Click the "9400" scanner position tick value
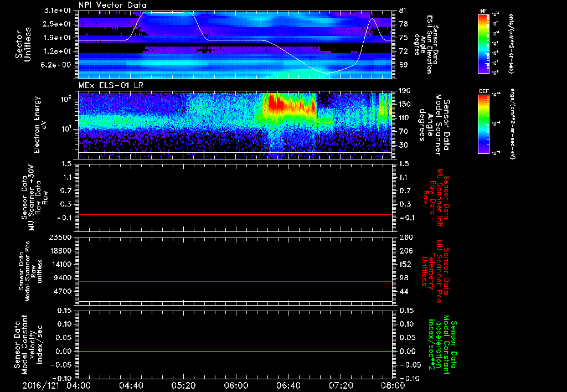This screenshot has width=567, height=392. [x=63, y=278]
